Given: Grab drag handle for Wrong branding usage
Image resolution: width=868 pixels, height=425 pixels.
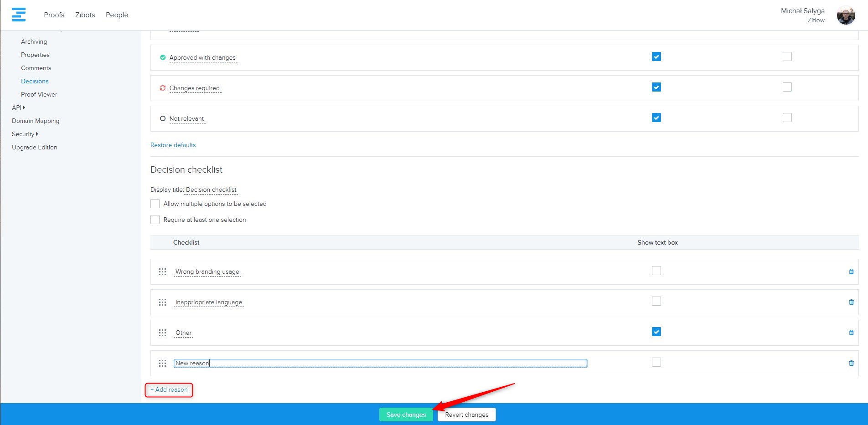Looking at the screenshot, I should click(x=162, y=272).
